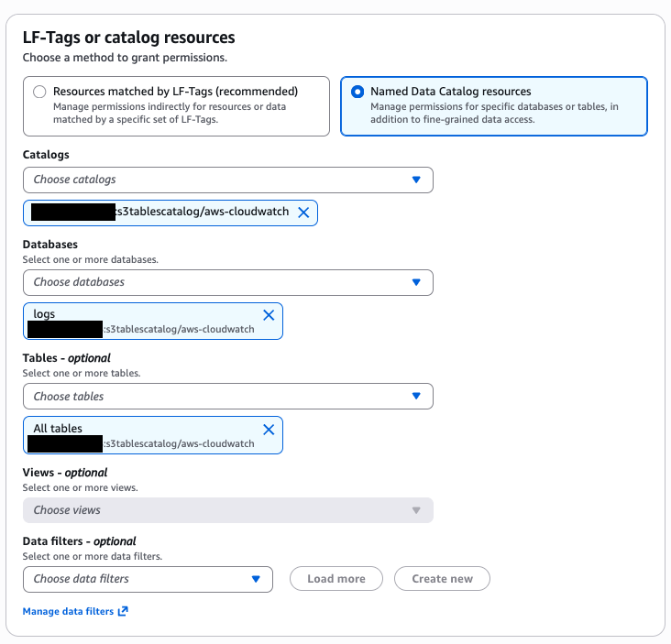
Task: Click the Choose catalogs dropdown arrow
Action: 416,180
